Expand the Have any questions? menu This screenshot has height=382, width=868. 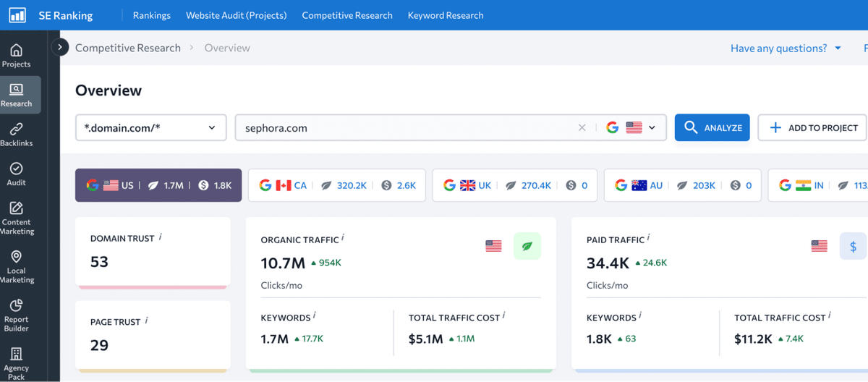786,48
